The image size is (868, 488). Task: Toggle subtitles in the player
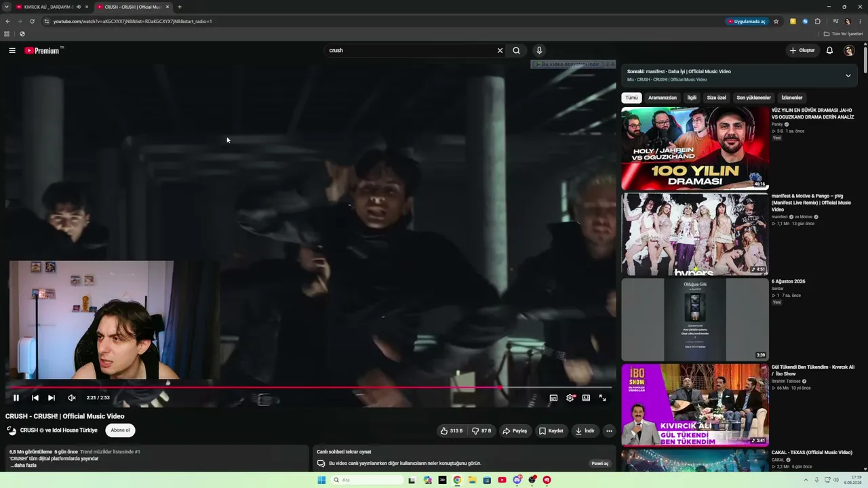(553, 398)
